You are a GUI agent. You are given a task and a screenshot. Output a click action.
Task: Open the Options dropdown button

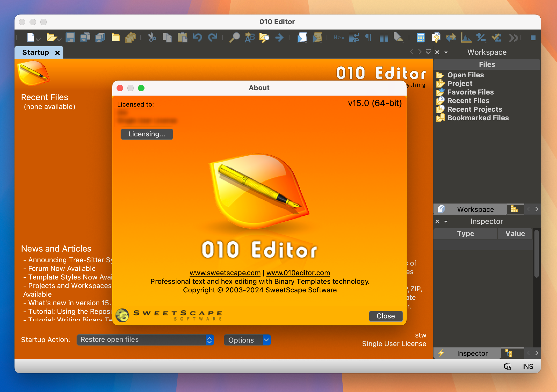click(x=247, y=340)
